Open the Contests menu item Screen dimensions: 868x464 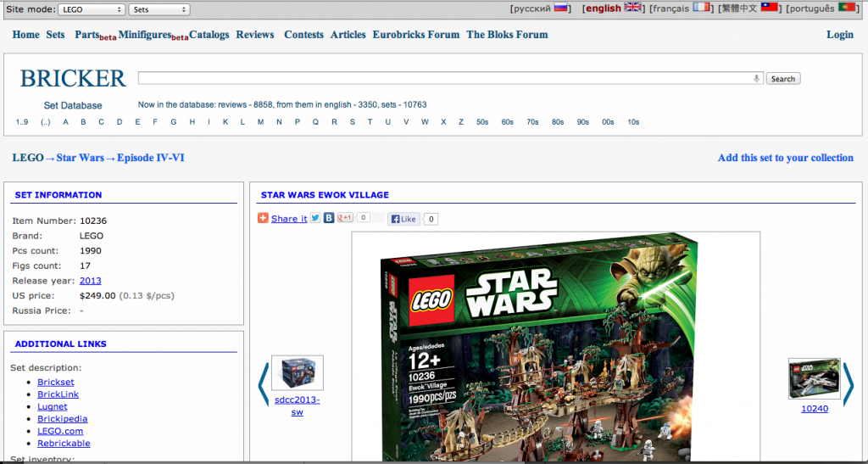[x=304, y=34]
